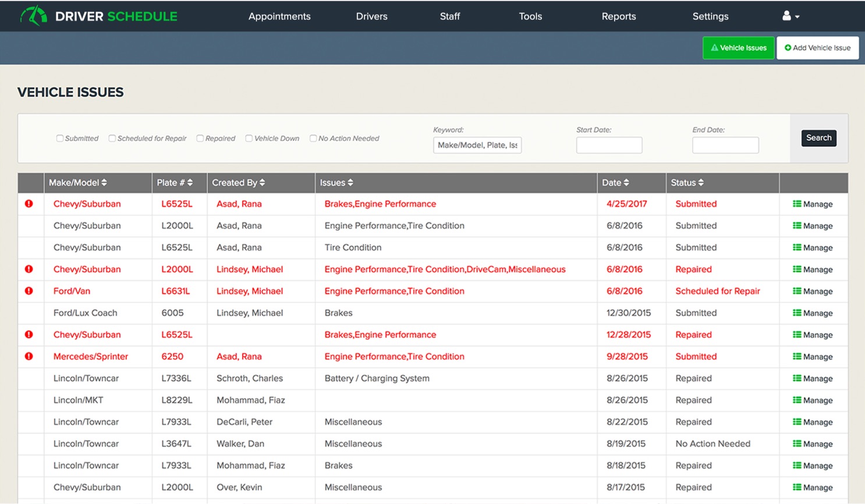Open the user account dropdown

point(790,16)
